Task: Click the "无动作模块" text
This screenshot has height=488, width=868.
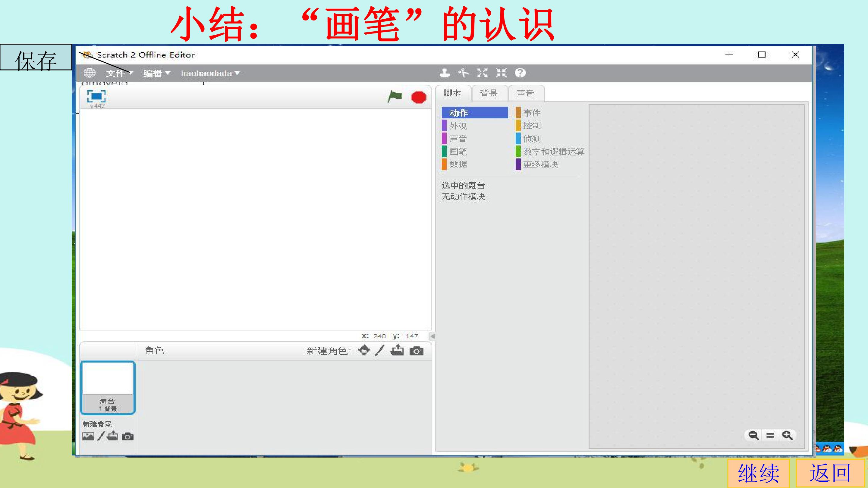Action: coord(463,196)
